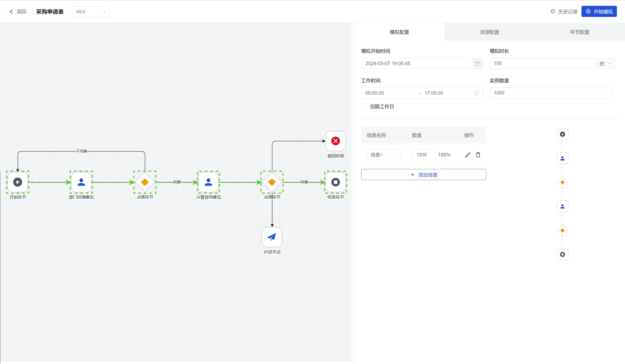
Task: Click the 不同意 edge label
Action: (x=81, y=151)
